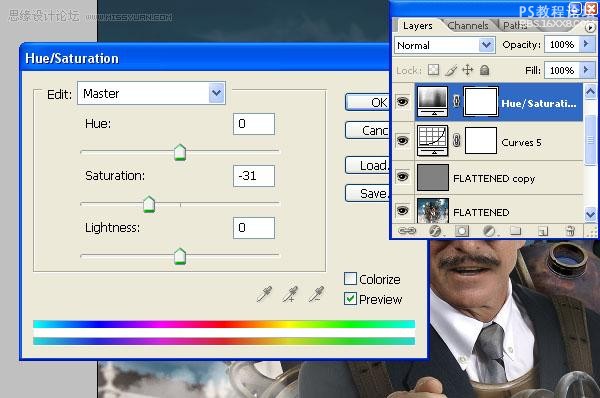The height and width of the screenshot is (398, 600).
Task: Click the Create new group folder icon
Action: click(x=516, y=230)
